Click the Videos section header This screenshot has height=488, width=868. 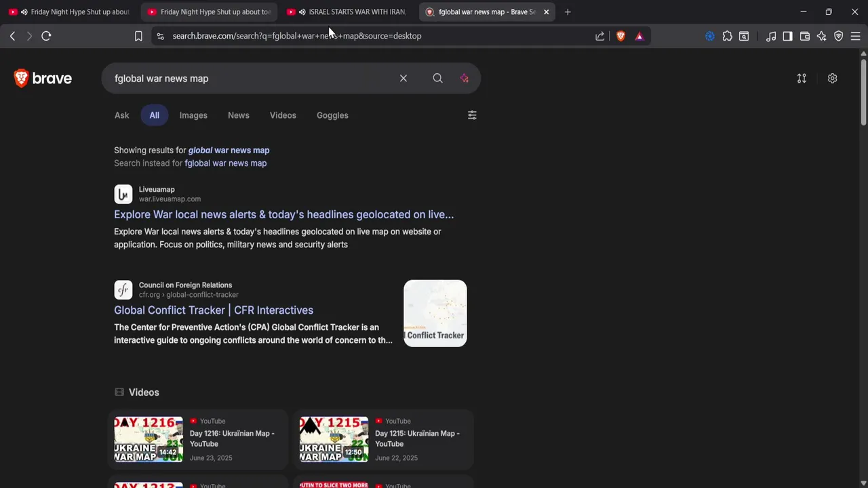pyautogui.click(x=137, y=392)
